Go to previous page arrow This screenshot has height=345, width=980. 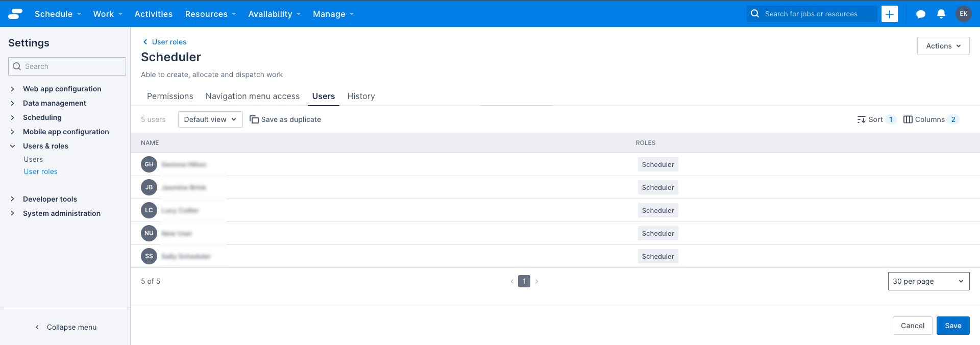512,281
